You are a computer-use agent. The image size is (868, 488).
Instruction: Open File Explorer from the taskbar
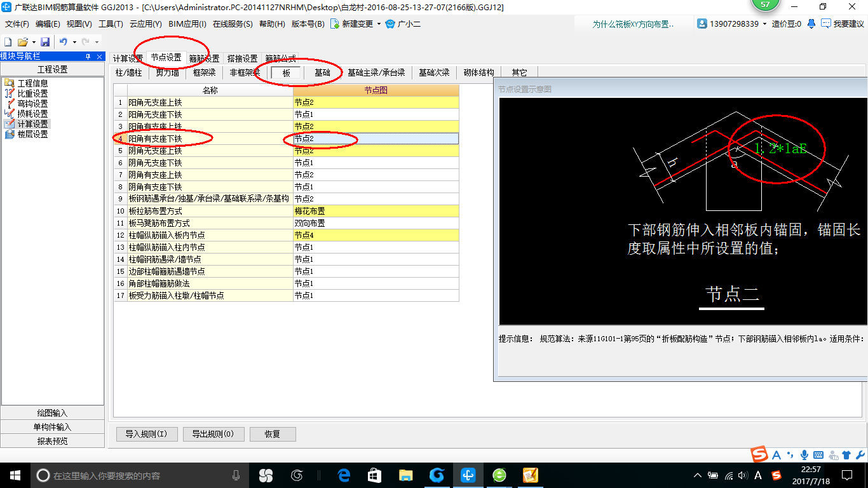pyautogui.click(x=405, y=475)
